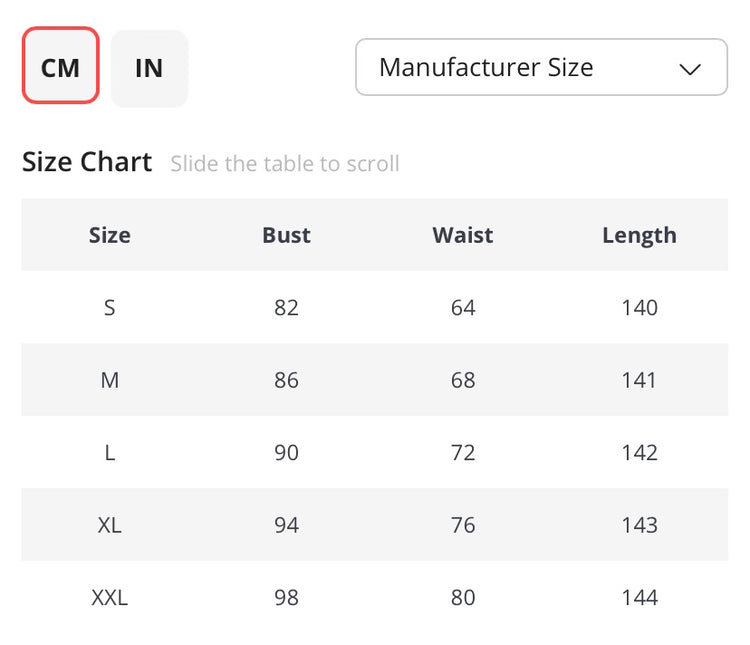Image resolution: width=750 pixels, height=645 pixels.
Task: Click length value 142 for size L
Action: (x=639, y=452)
